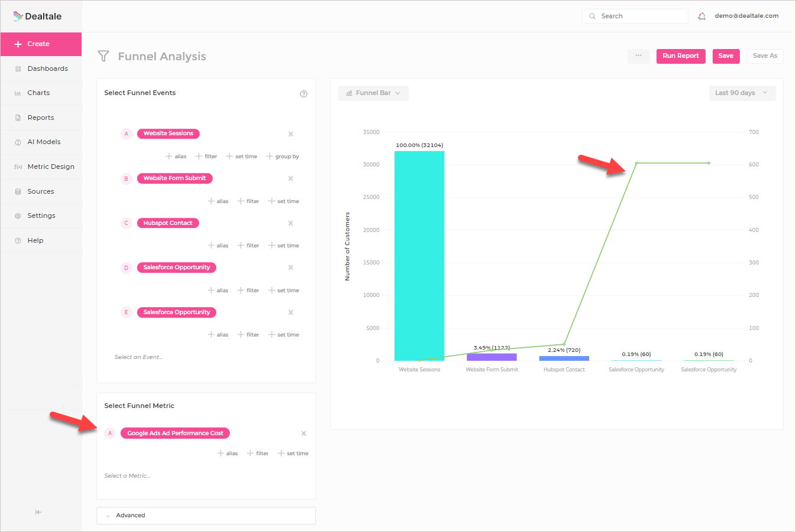Screen dimensions: 796x532
Task: Expand the Advanced section
Action: [206, 515]
